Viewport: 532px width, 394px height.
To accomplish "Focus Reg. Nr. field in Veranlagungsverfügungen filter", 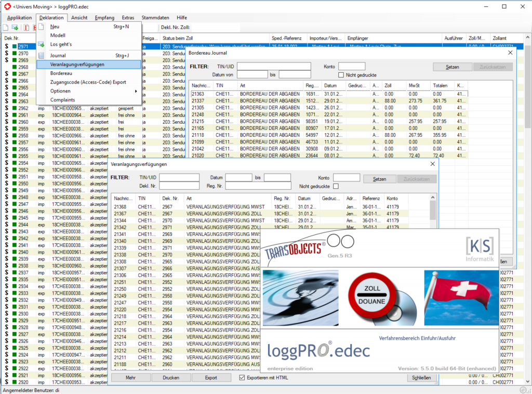I will click(x=258, y=186).
